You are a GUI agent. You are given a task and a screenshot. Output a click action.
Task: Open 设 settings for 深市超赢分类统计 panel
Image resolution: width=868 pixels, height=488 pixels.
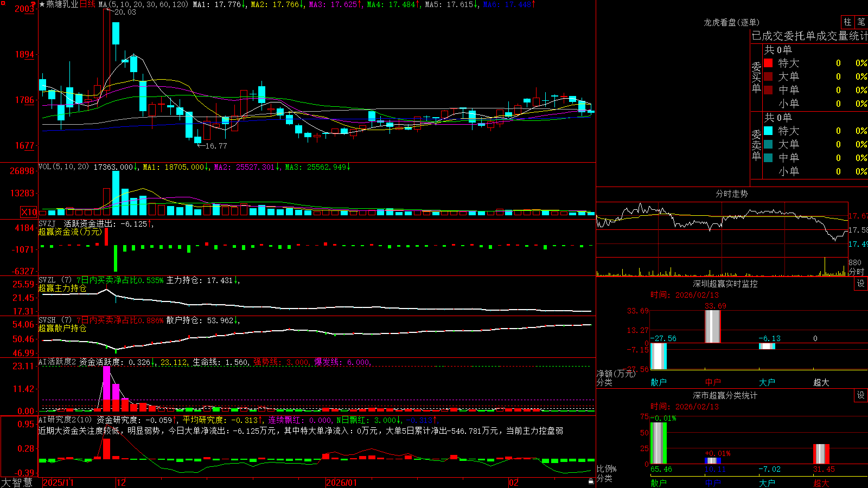tap(861, 395)
